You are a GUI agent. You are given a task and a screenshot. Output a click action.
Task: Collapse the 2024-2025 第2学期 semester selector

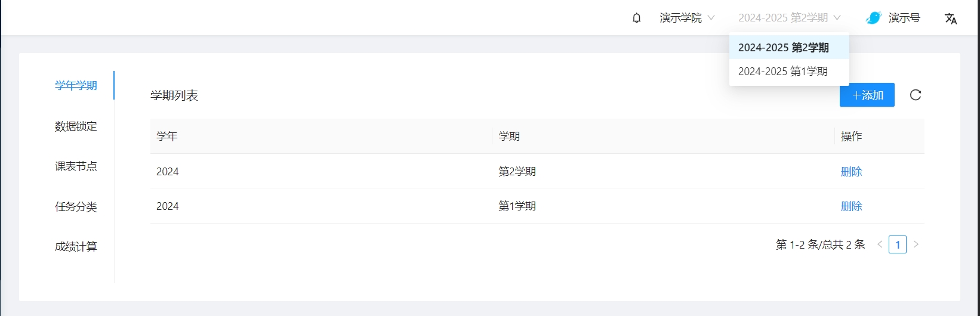789,18
